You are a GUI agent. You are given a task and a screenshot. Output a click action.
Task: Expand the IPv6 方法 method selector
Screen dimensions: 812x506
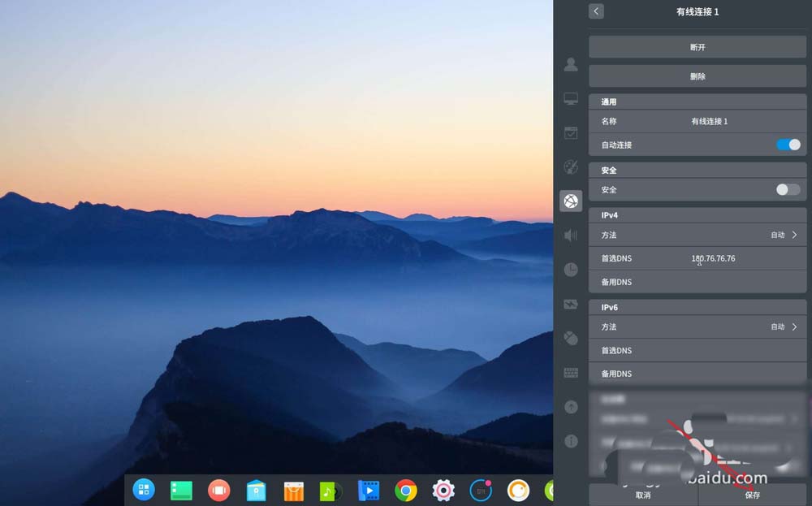click(784, 327)
